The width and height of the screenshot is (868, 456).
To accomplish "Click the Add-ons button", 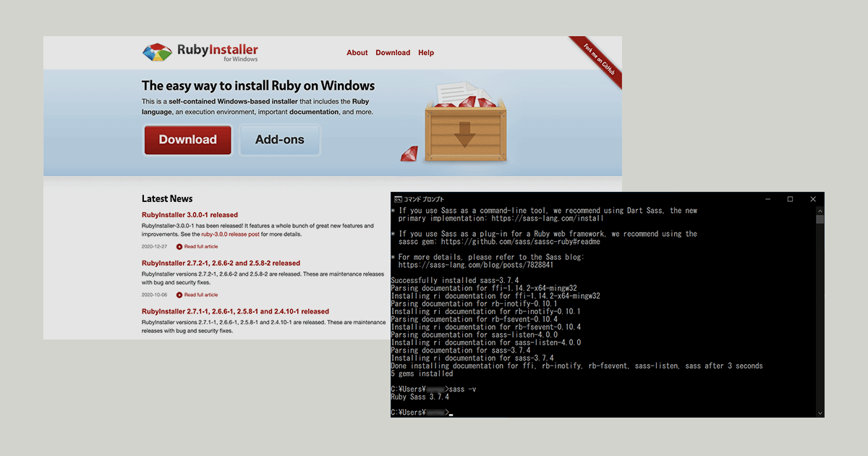I will pyautogui.click(x=280, y=140).
